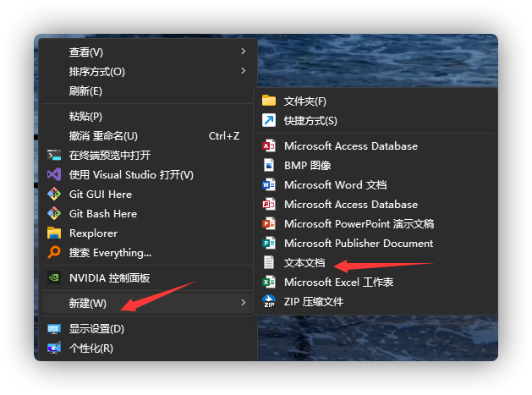Select 在终端预览中打开 entry
The image size is (532, 395).
(147, 155)
